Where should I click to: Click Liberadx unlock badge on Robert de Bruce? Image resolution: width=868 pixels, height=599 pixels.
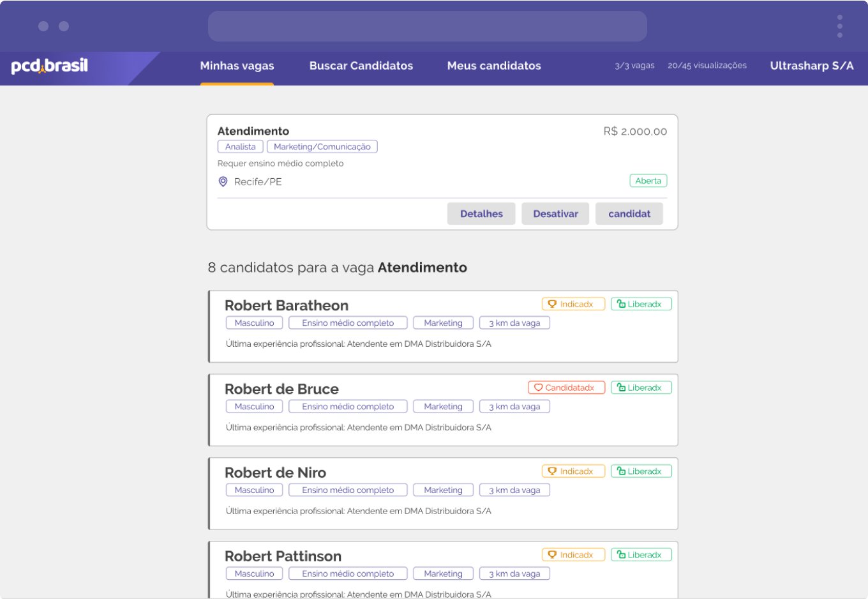point(641,388)
